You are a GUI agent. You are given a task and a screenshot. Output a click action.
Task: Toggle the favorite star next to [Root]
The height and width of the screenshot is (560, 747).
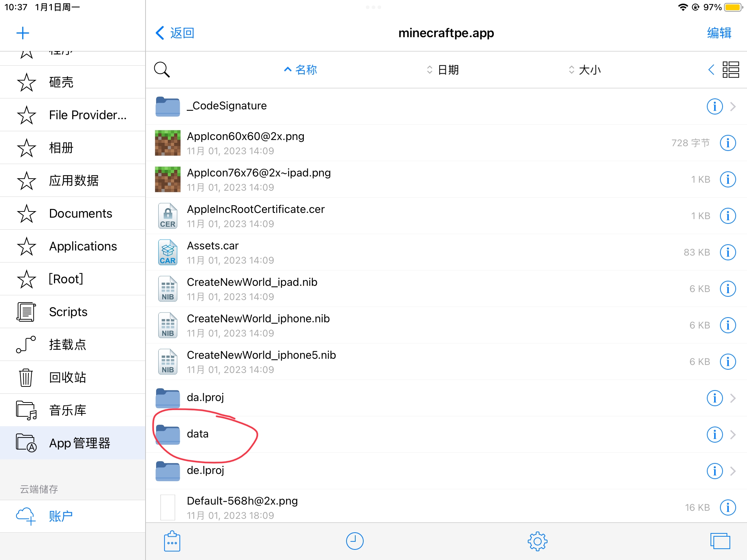[x=27, y=279]
